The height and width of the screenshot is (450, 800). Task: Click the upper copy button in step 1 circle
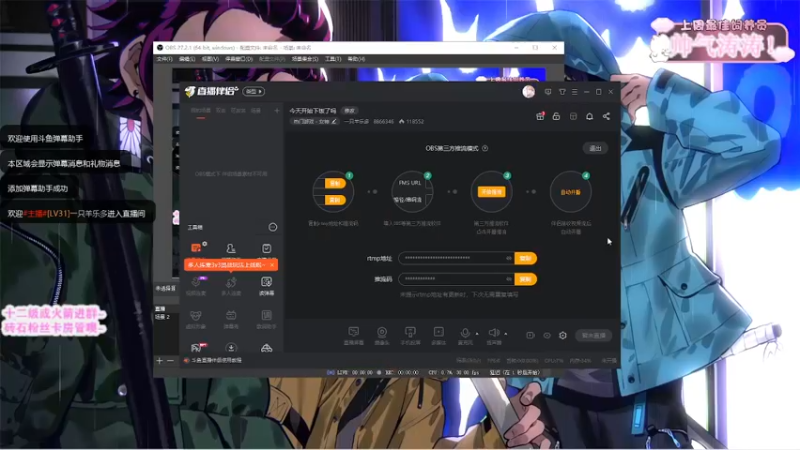tap(335, 184)
